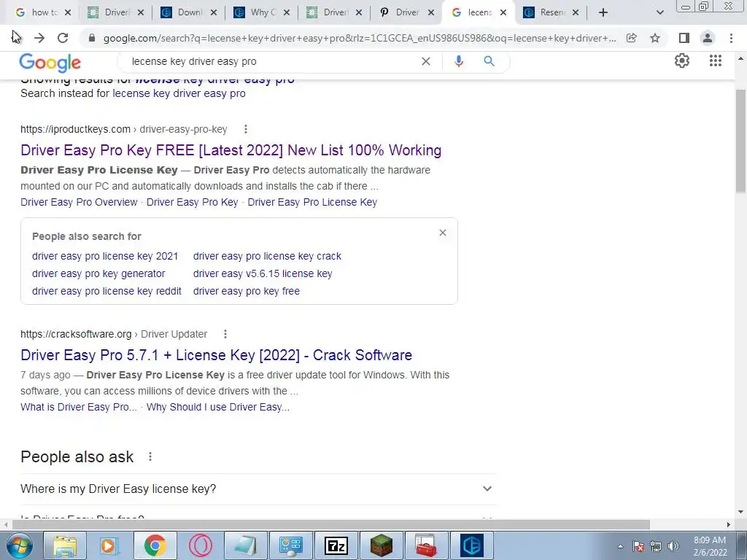Start voice search with the microphone
Screen dimensions: 747x560
point(459,61)
